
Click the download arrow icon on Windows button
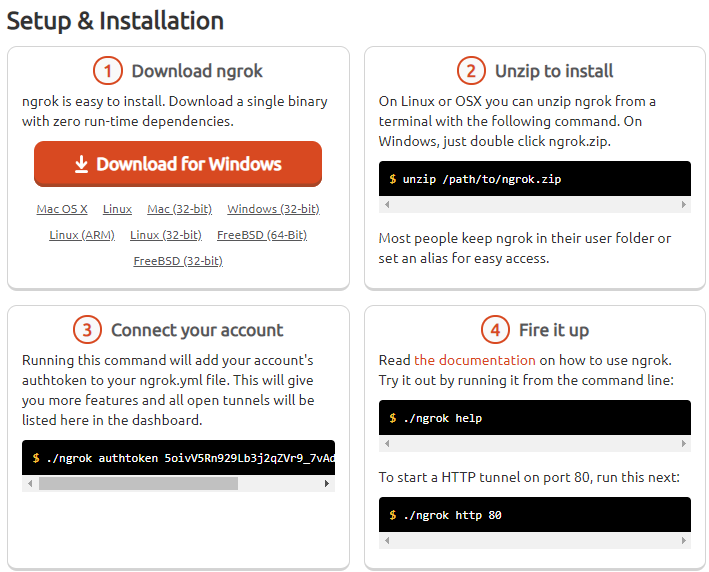pos(81,164)
